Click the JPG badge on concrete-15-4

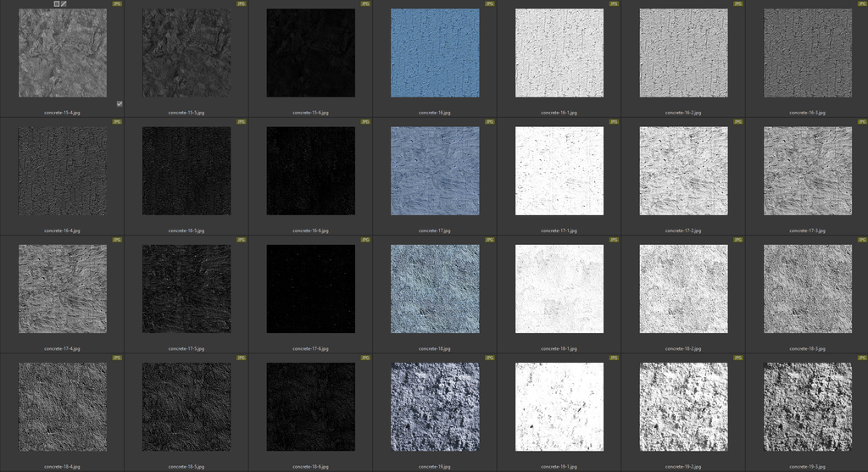117,3
